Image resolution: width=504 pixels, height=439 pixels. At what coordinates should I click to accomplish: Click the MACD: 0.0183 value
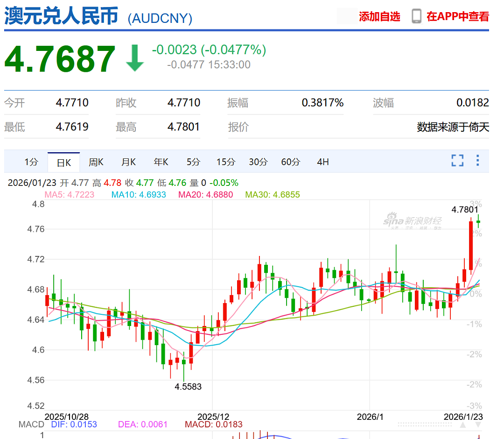[214, 425]
